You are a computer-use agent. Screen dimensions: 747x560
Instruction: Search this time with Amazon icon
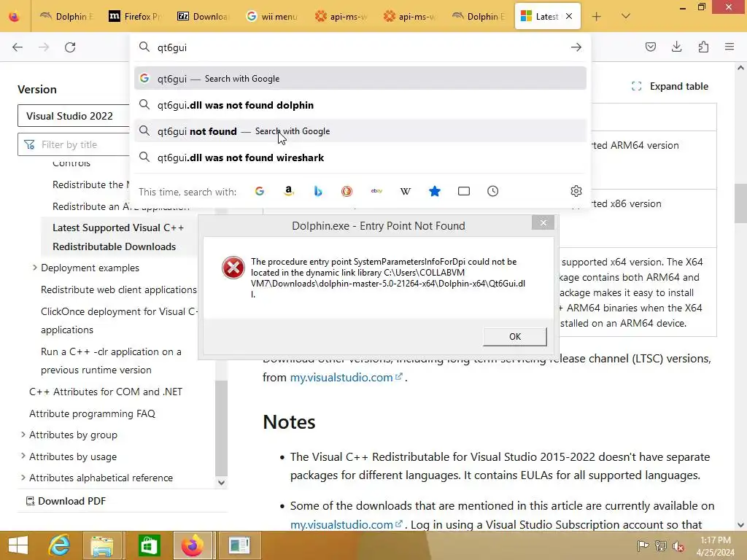click(289, 192)
